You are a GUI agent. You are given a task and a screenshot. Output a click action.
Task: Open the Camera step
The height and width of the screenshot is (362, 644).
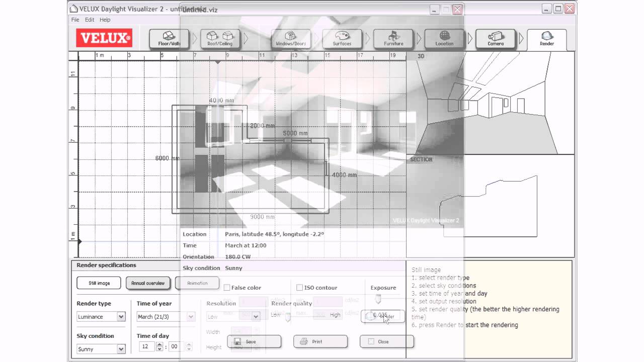point(496,39)
